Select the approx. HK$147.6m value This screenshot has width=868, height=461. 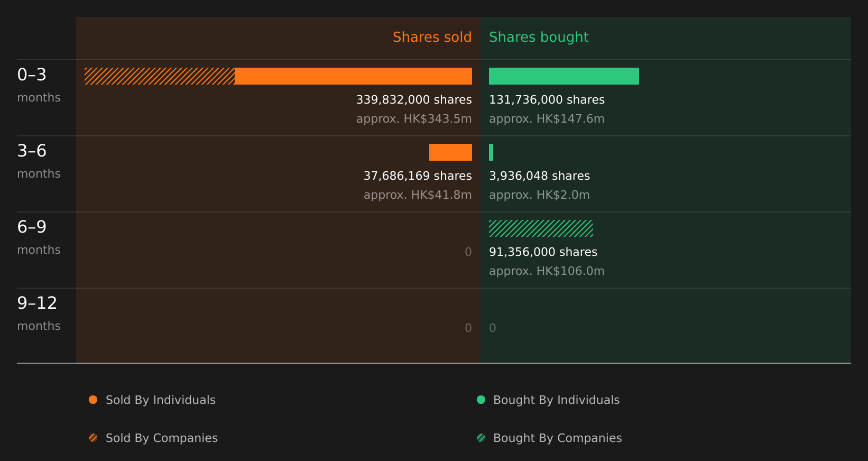(547, 119)
